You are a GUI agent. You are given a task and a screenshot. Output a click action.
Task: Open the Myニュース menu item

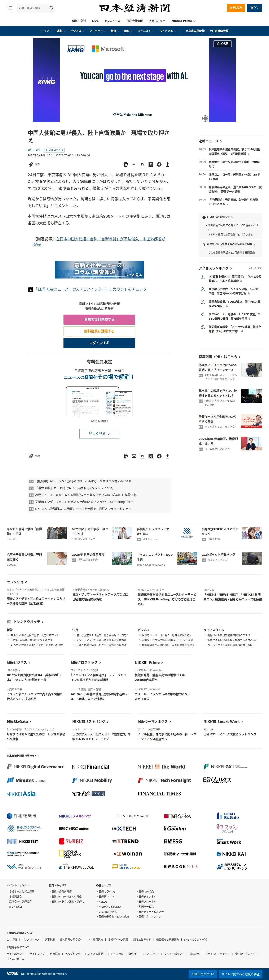113,21
